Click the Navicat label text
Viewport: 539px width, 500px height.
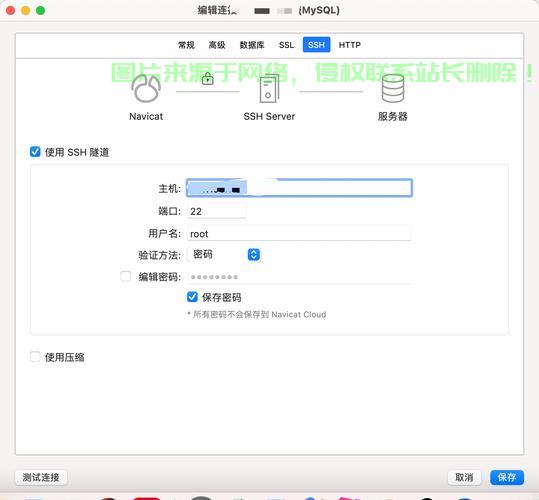(x=146, y=116)
